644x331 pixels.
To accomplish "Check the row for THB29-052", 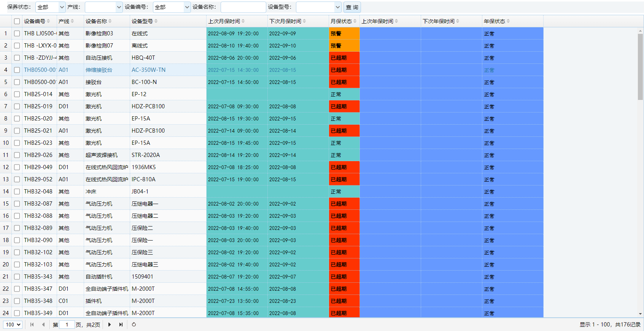I will tap(17, 179).
